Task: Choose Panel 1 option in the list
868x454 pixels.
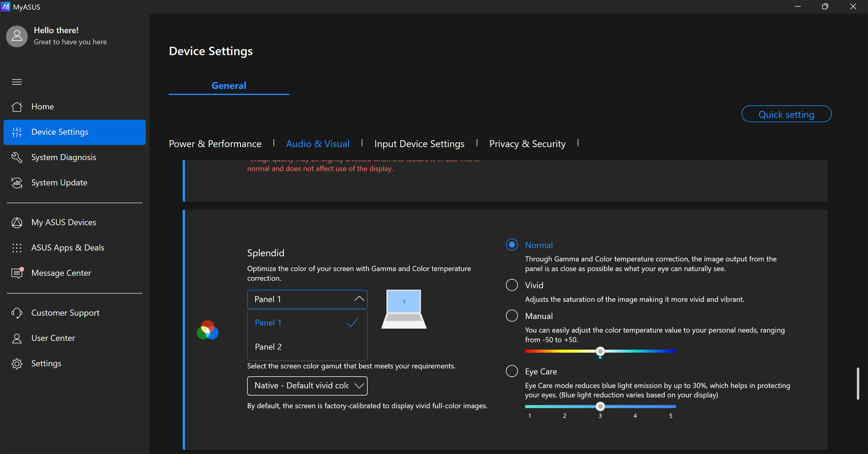Action: coord(307,322)
